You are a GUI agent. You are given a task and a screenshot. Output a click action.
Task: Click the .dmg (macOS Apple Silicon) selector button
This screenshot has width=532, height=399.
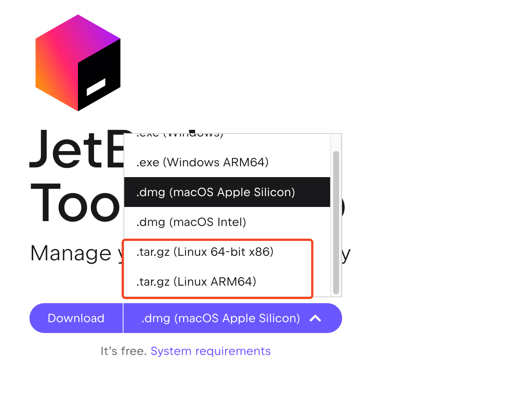220,318
